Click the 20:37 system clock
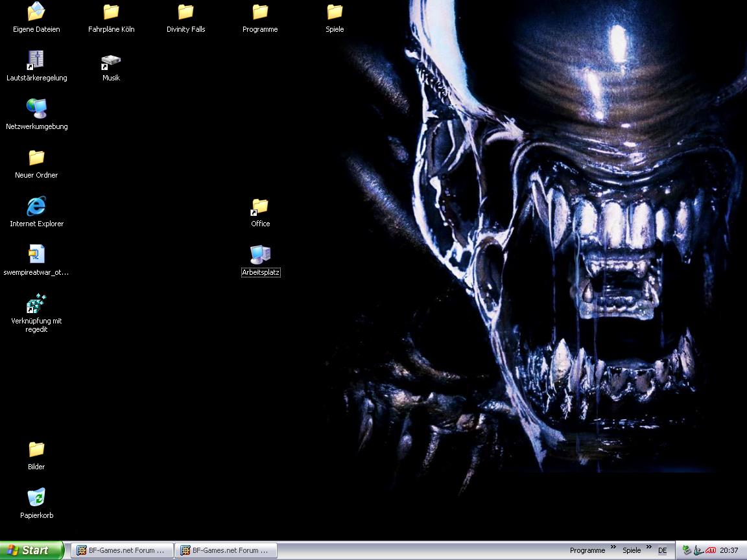Image resolution: width=747 pixels, height=560 pixels. point(729,550)
